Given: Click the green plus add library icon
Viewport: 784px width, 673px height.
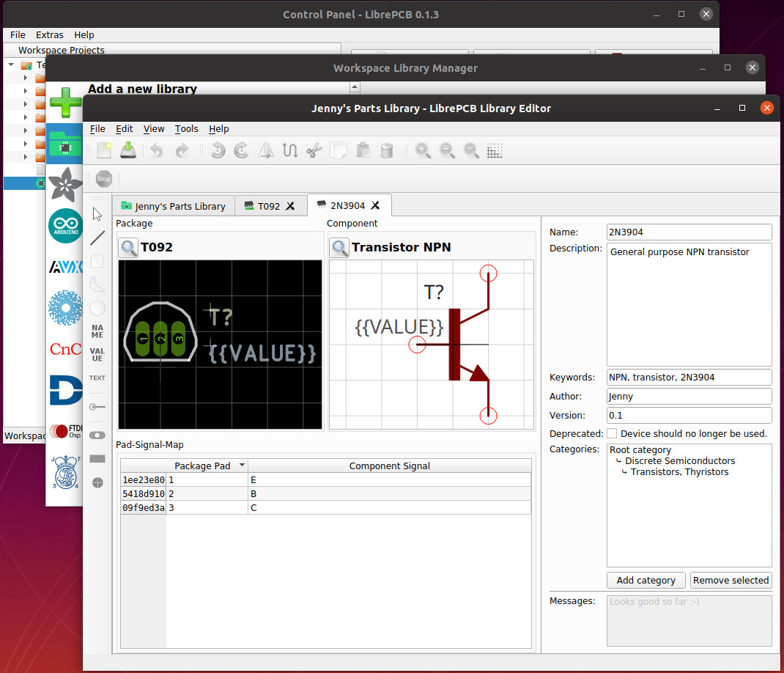Looking at the screenshot, I should click(66, 102).
